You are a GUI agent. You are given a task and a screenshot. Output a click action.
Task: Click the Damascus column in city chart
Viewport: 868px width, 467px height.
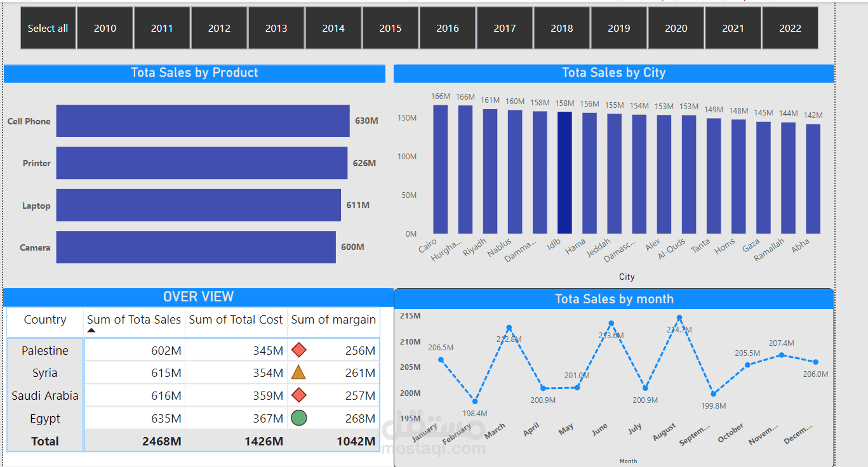point(639,174)
